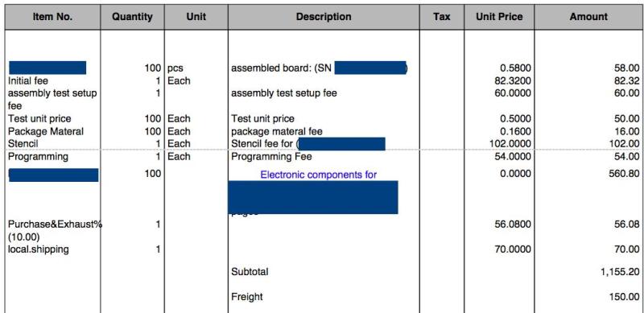Click the Item No. column header
This screenshot has width=644, height=313.
(52, 17)
